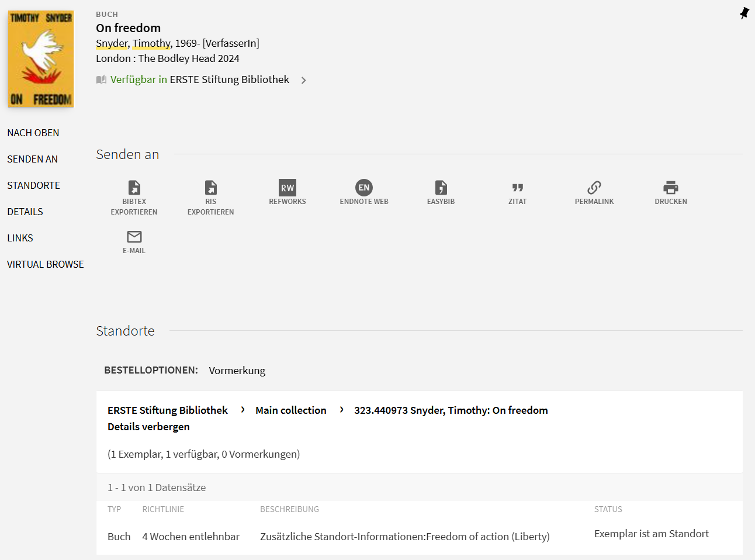Collapse holdings with Details verbergen
The height and width of the screenshot is (560, 755).
pyautogui.click(x=148, y=427)
